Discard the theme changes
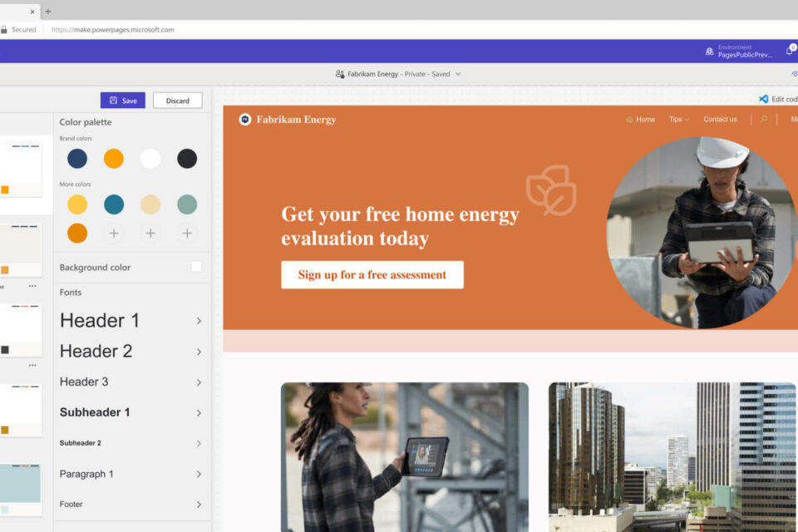Image resolution: width=798 pixels, height=532 pixels. tap(178, 101)
